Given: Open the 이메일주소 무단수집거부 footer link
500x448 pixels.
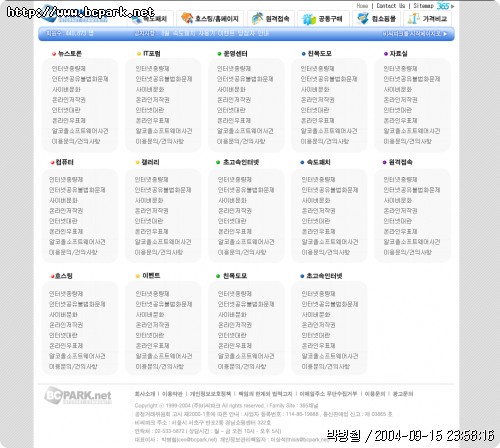Looking at the screenshot, I should coord(328,394).
